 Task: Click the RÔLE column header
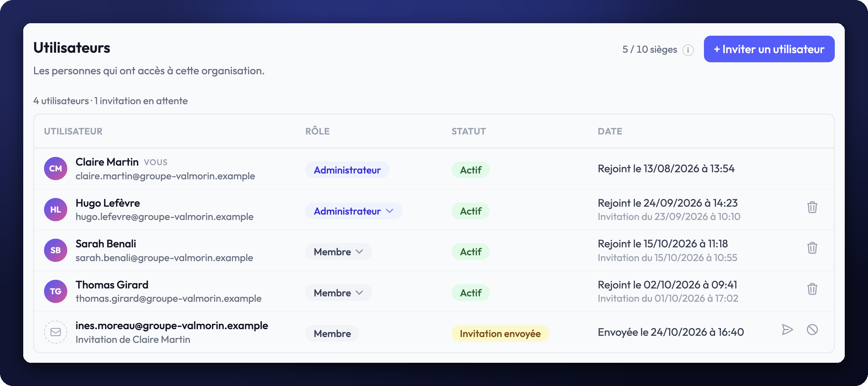tap(317, 131)
